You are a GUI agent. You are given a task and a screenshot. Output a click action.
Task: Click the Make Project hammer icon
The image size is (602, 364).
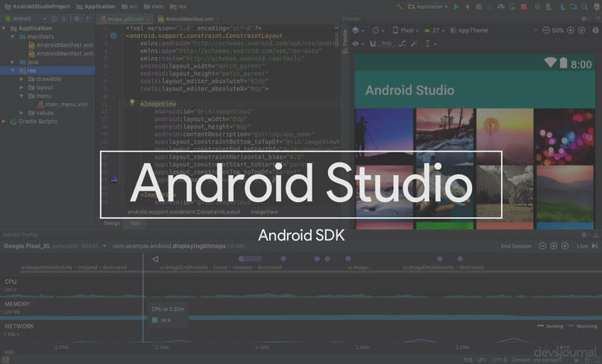pos(400,7)
